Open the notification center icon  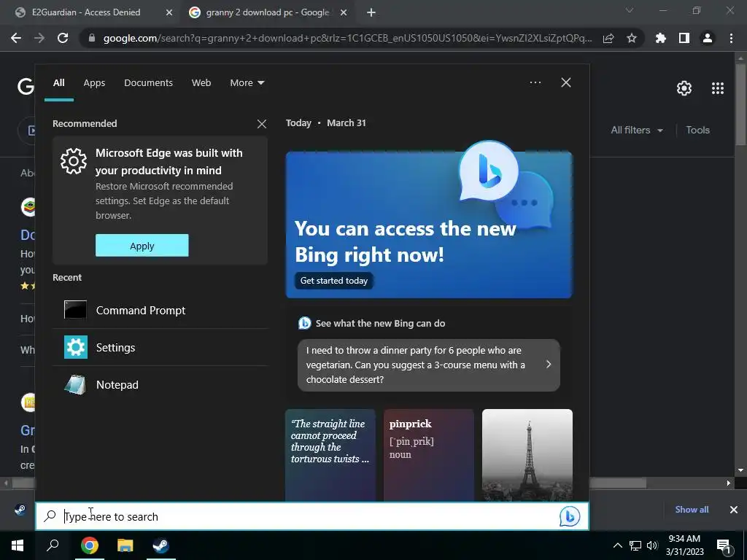click(x=724, y=545)
